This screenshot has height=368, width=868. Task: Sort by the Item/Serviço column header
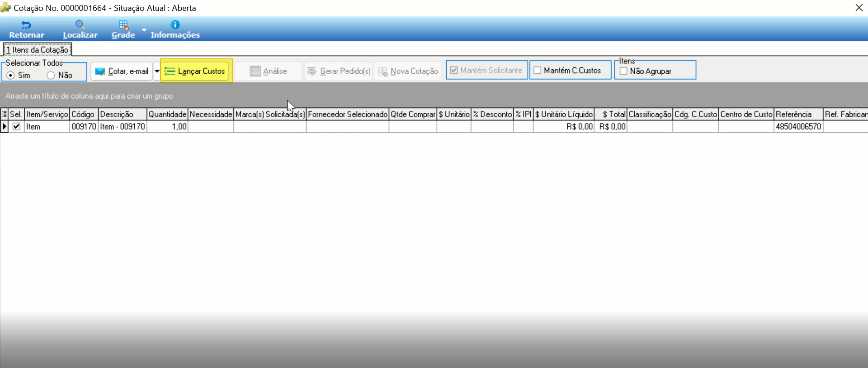point(47,114)
